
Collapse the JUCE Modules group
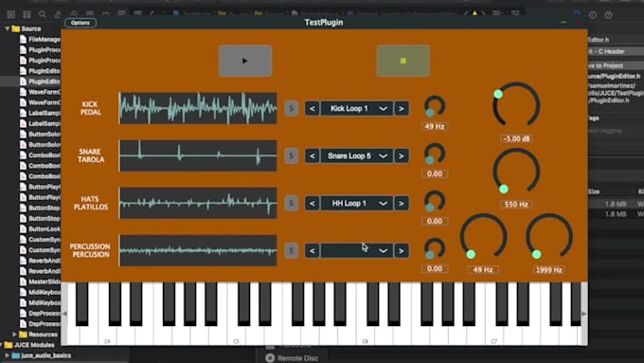coord(1,345)
